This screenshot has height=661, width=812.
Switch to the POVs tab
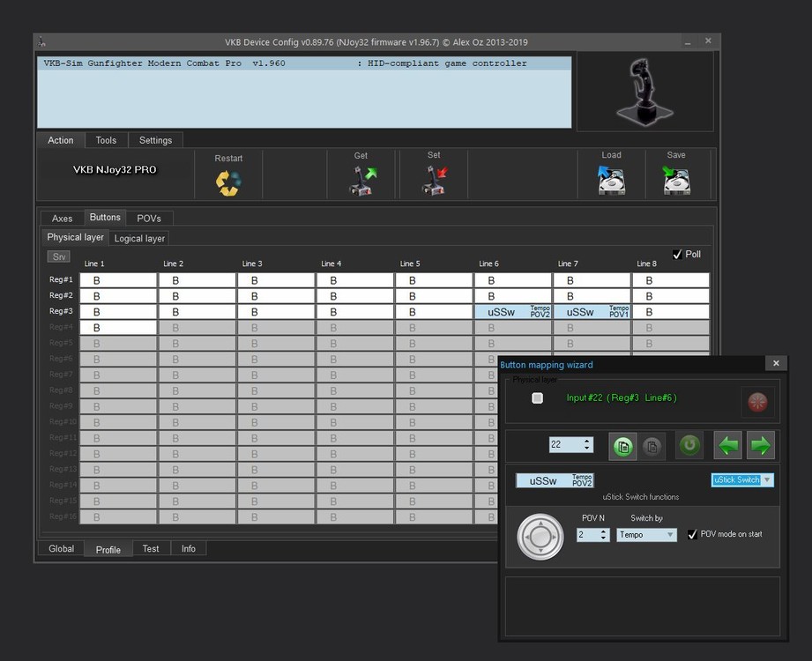point(149,219)
